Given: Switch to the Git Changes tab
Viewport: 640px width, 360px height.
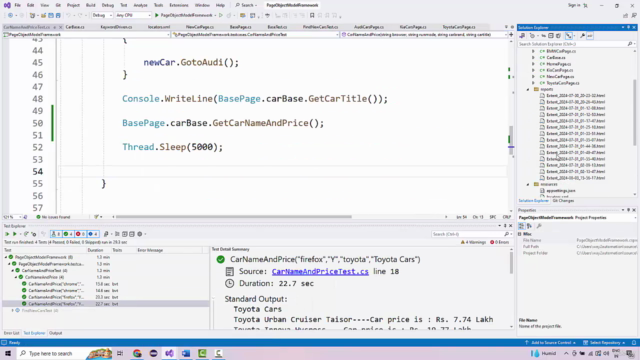Looking at the screenshot, I should click(563, 201).
